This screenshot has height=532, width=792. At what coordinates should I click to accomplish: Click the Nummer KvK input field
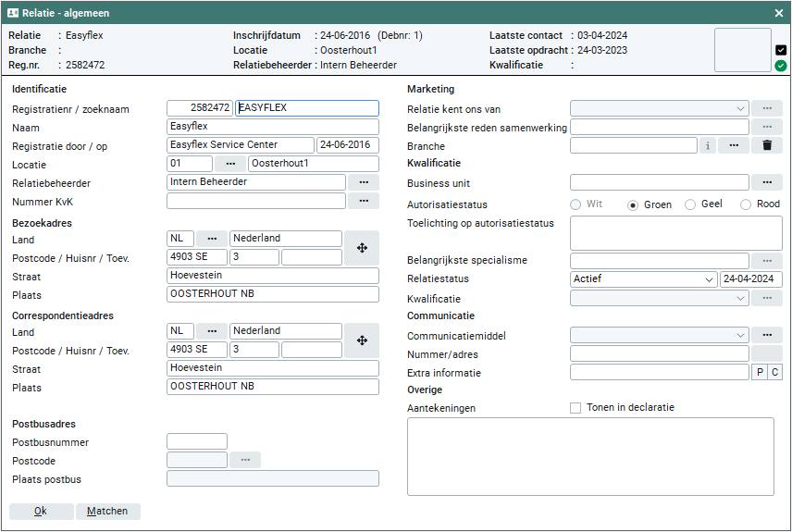click(x=256, y=201)
